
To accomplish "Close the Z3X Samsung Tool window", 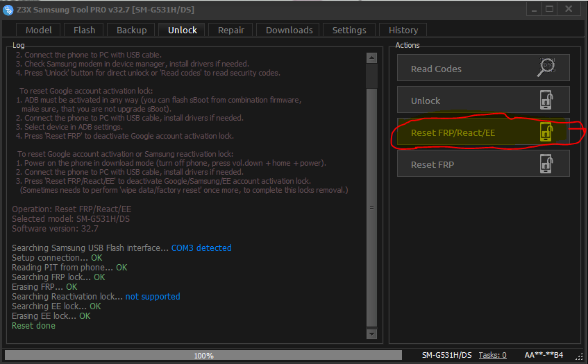I will click(x=569, y=10).
